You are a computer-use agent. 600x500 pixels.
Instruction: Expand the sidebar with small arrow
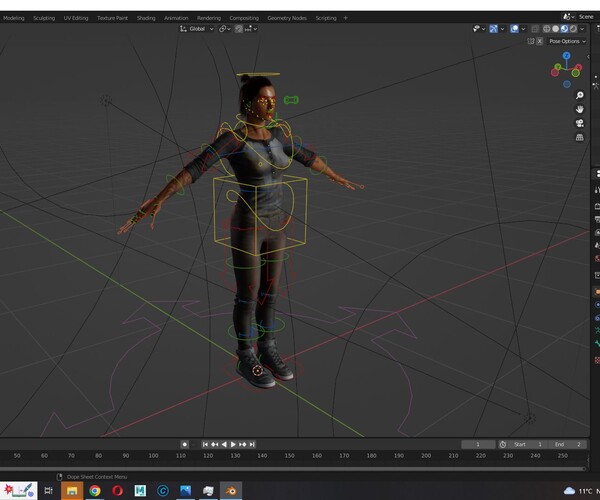pyautogui.click(x=588, y=57)
